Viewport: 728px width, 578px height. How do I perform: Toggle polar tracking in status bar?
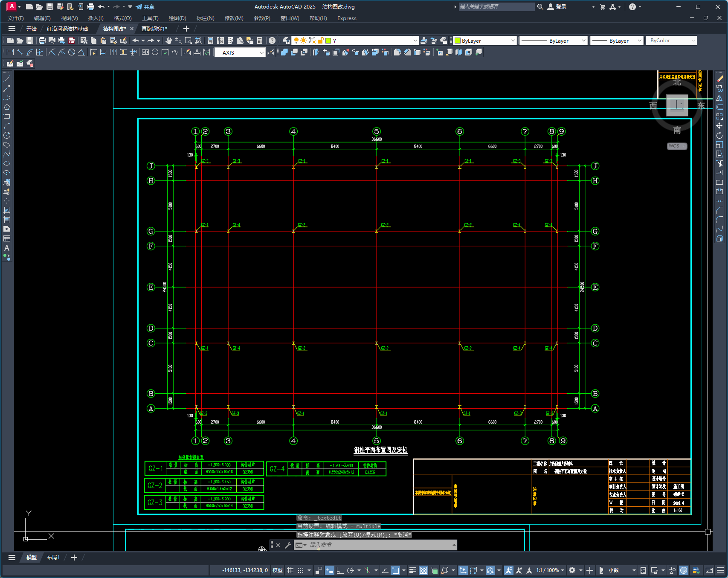[350, 570]
